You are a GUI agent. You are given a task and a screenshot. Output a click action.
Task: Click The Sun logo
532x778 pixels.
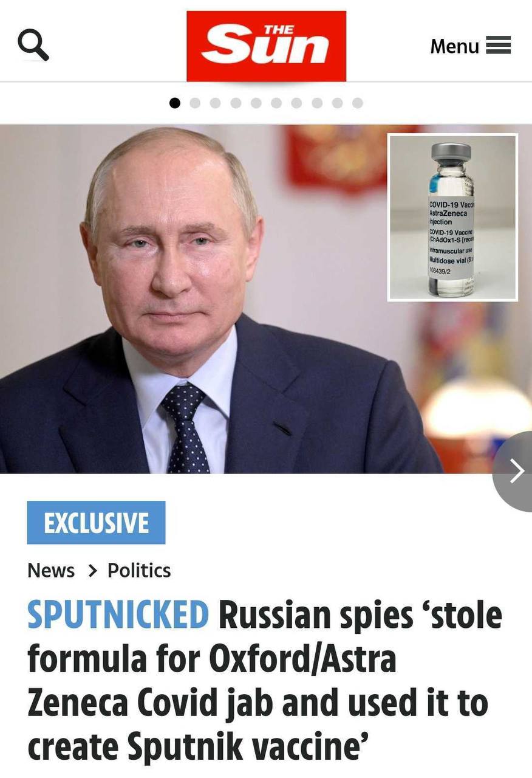click(x=266, y=46)
